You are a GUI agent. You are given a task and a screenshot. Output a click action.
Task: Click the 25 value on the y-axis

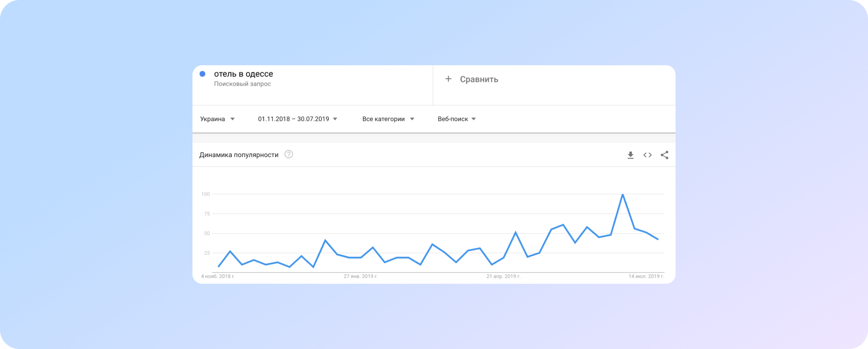click(207, 253)
